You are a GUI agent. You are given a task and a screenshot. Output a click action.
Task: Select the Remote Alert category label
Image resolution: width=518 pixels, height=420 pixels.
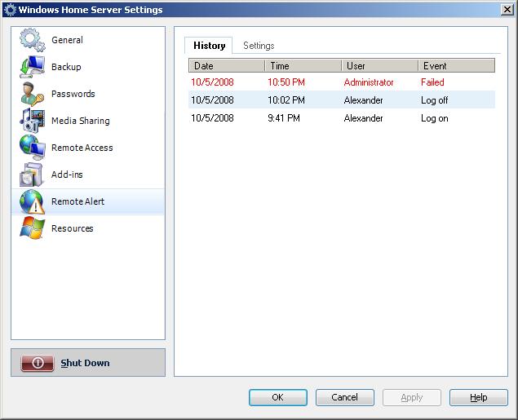pyautogui.click(x=77, y=201)
